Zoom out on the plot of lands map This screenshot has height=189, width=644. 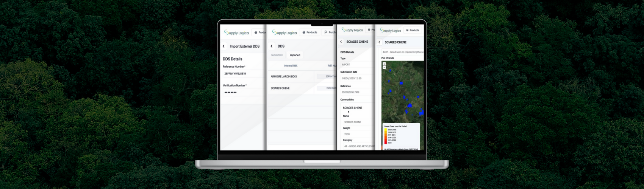384,67
